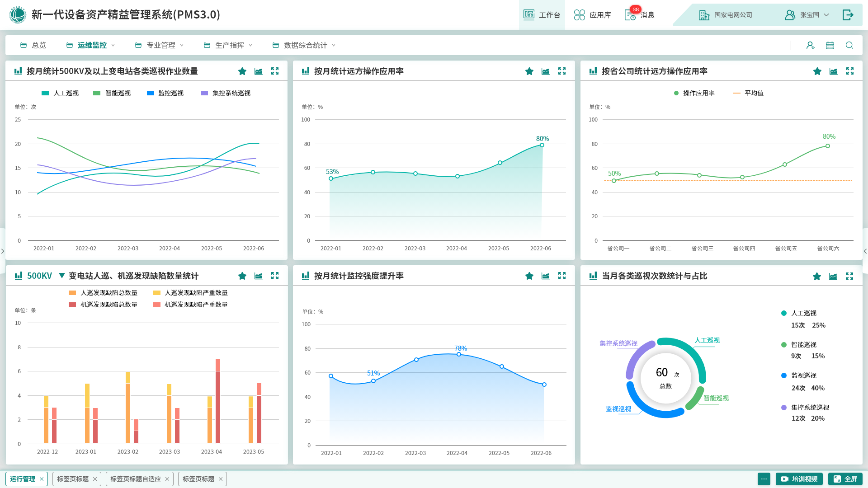Switch chart type on 人巡、机巡缺陷 panel
This screenshot has width=868, height=488.
(259, 276)
